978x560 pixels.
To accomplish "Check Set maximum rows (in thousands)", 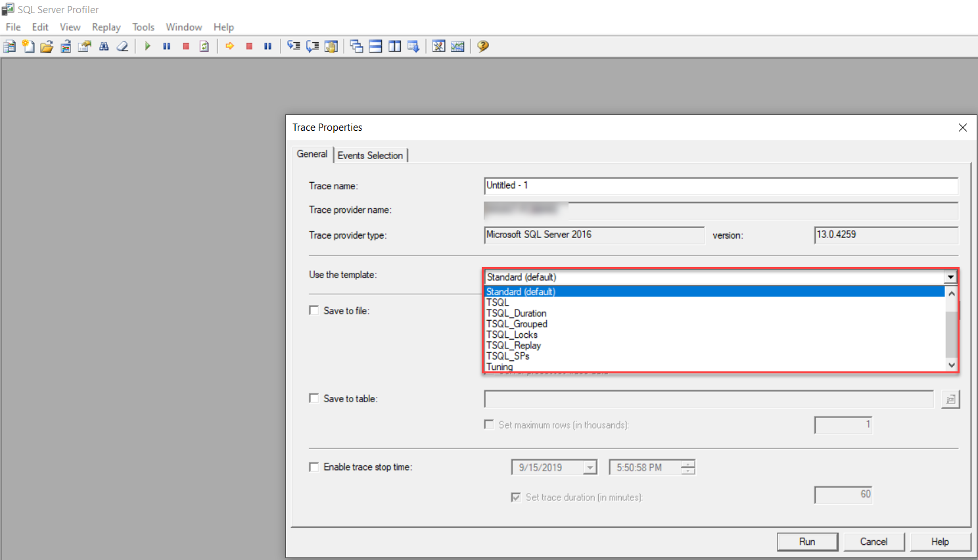I will coord(489,425).
